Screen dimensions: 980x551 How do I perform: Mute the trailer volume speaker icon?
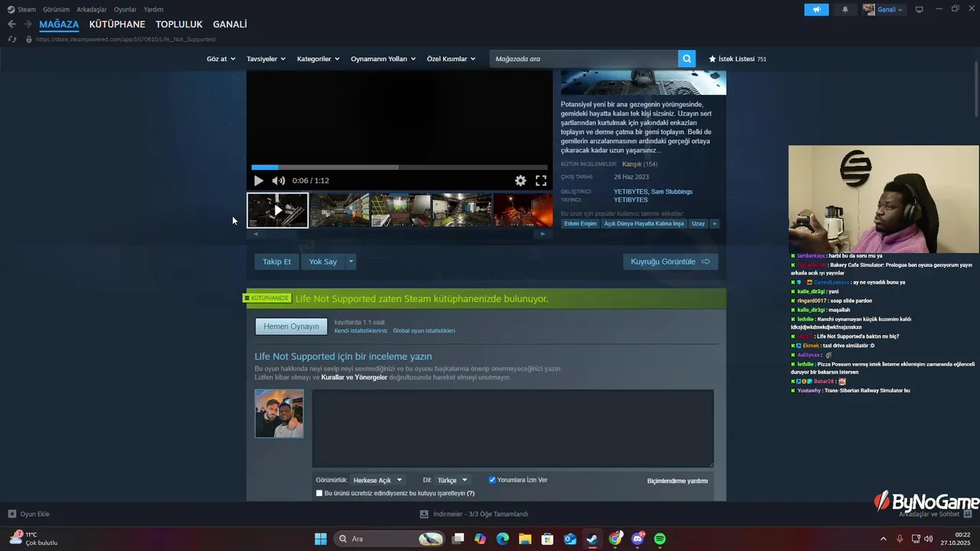[279, 181]
